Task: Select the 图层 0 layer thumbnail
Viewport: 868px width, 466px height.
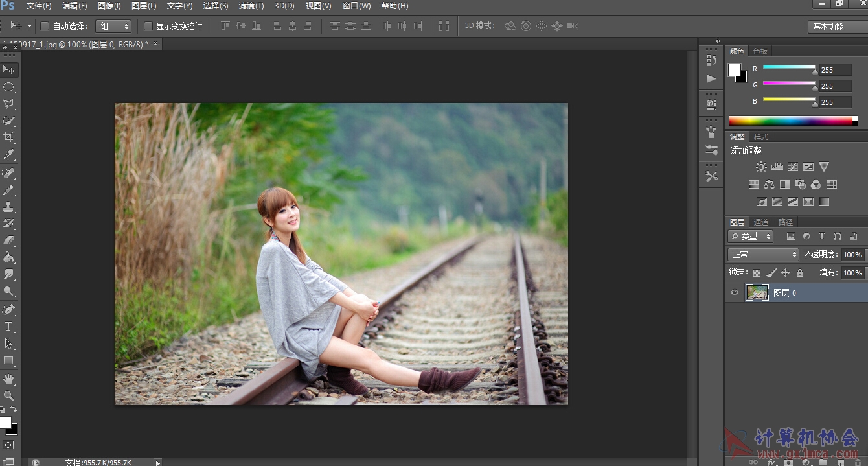Action: pyautogui.click(x=757, y=293)
